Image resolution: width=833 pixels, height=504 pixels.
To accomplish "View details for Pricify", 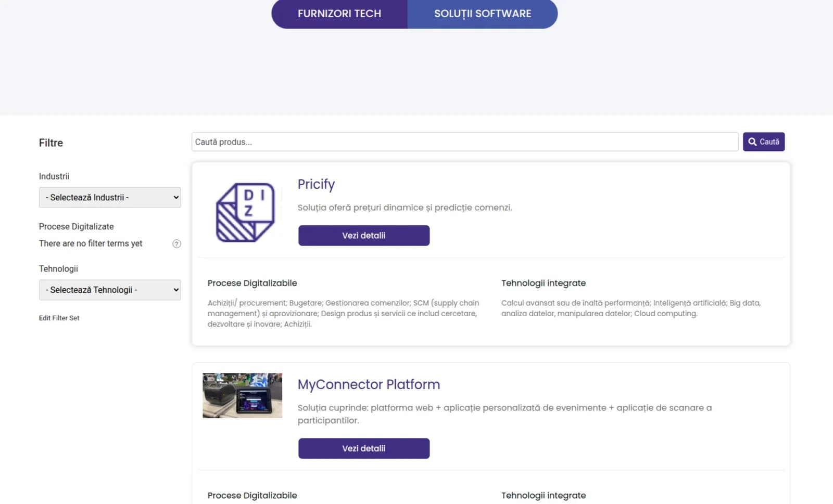I will pos(364,236).
